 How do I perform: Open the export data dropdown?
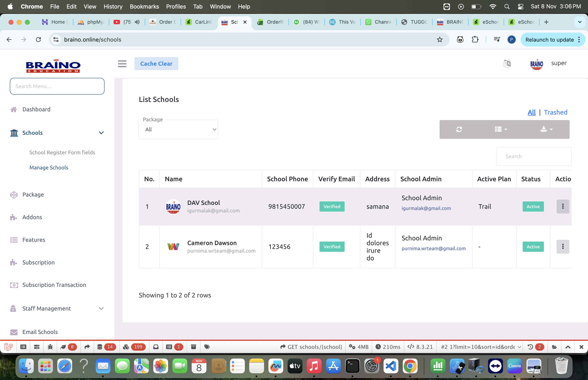pyautogui.click(x=546, y=129)
